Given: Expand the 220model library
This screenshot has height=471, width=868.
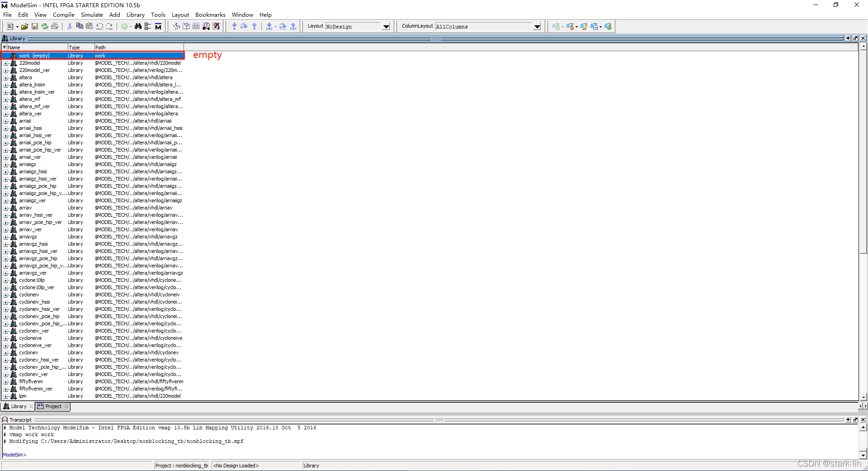Looking at the screenshot, I should point(5,63).
